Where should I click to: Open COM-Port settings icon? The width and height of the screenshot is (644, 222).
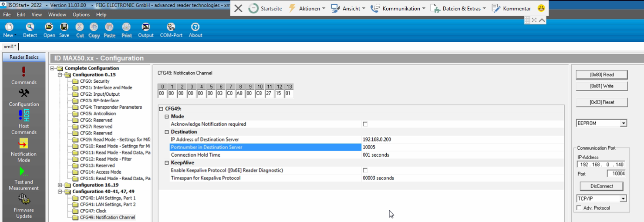pos(171,27)
